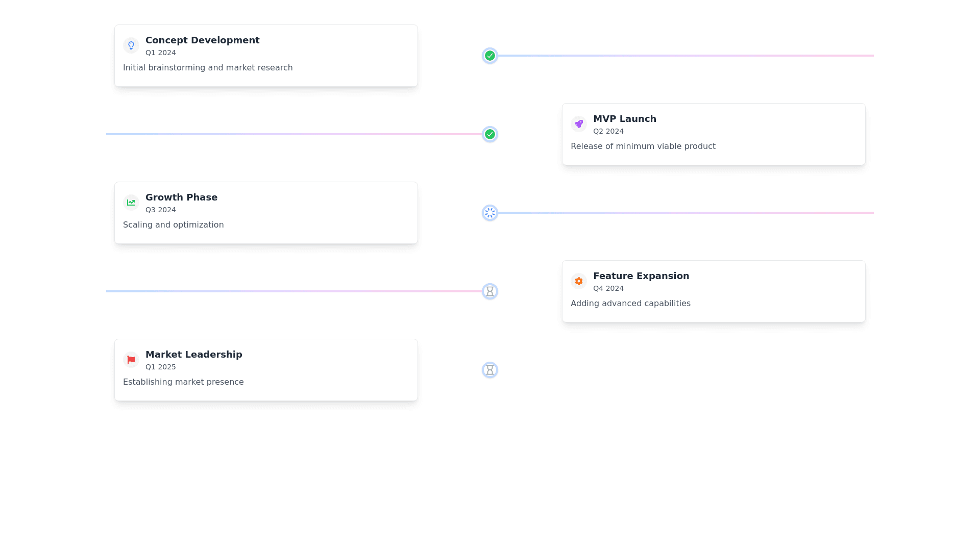Image resolution: width=980 pixels, height=551 pixels.
Task: Select the purple rocket icon on MVP Launch
Action: [578, 123]
